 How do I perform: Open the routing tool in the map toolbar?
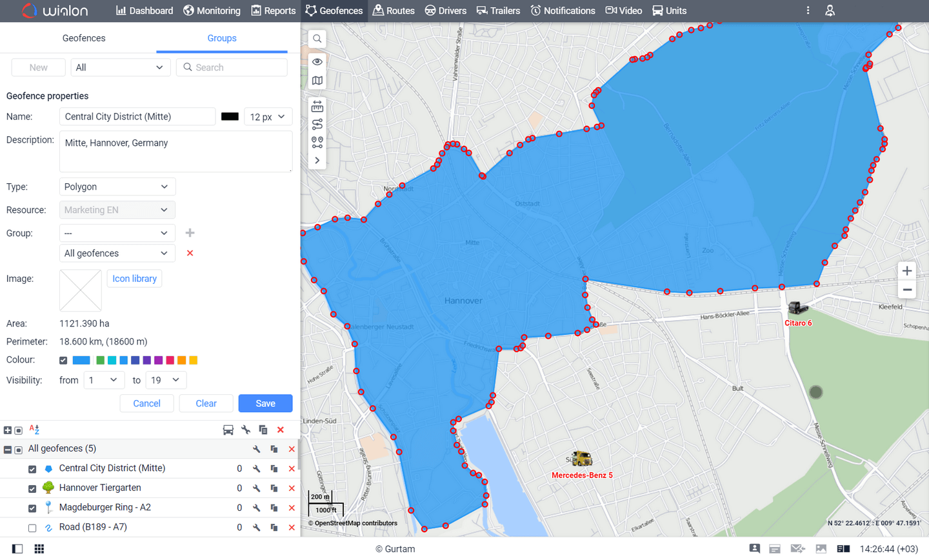tap(317, 124)
